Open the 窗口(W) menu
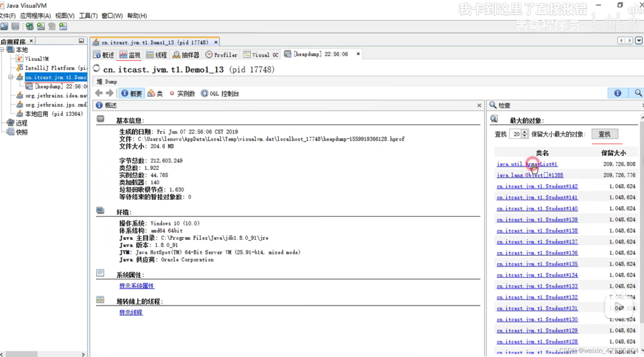Viewport: 644px width, 357px height. (x=112, y=15)
